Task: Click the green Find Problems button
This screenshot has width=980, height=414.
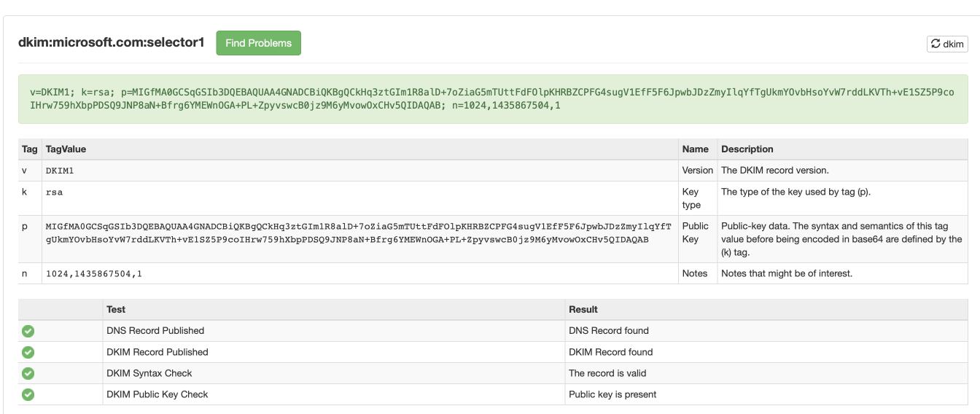Action: [258, 43]
